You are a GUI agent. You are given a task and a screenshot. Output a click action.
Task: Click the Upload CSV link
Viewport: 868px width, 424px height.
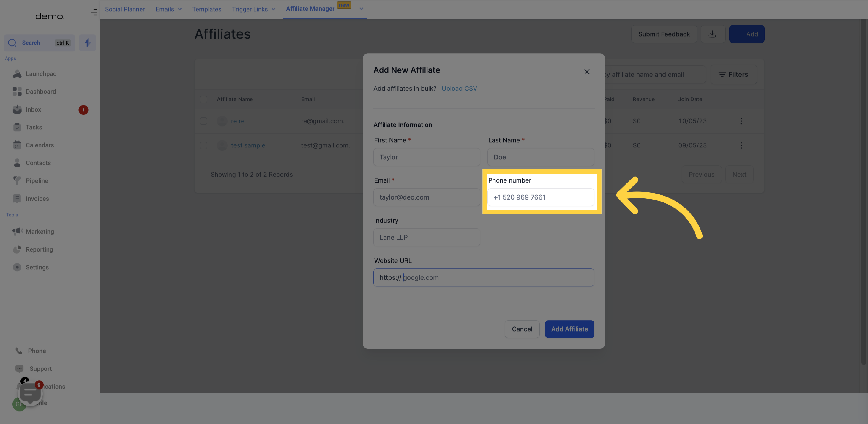pyautogui.click(x=459, y=88)
